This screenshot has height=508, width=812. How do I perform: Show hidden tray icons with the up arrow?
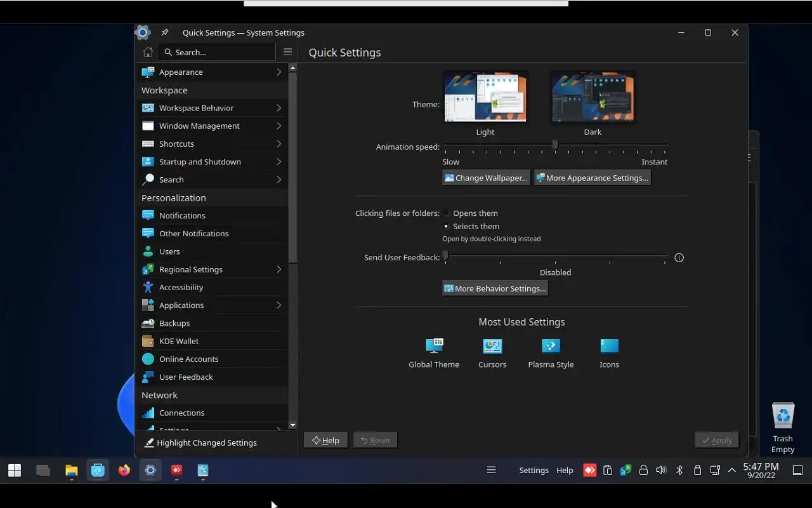pos(732,471)
